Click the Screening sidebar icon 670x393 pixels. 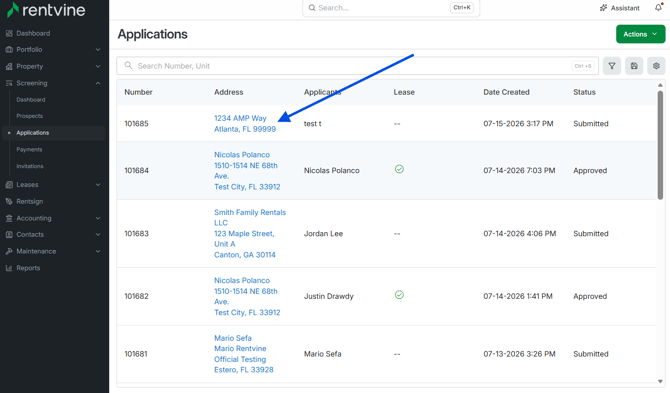coord(9,83)
